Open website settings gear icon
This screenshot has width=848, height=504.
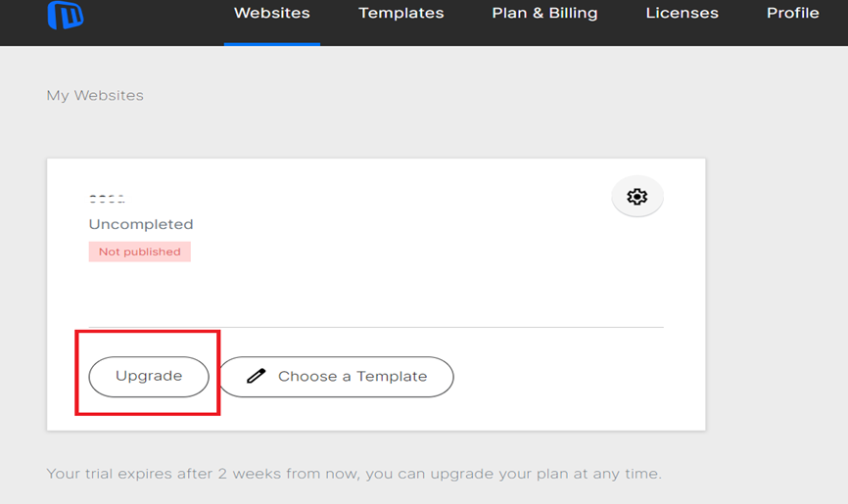coord(637,197)
